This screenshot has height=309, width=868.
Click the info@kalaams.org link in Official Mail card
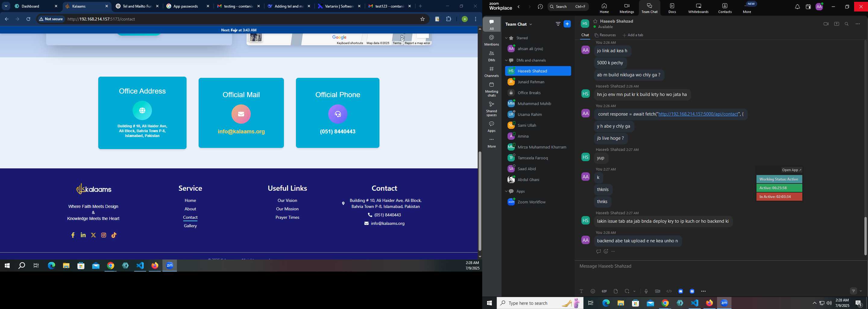click(x=241, y=132)
